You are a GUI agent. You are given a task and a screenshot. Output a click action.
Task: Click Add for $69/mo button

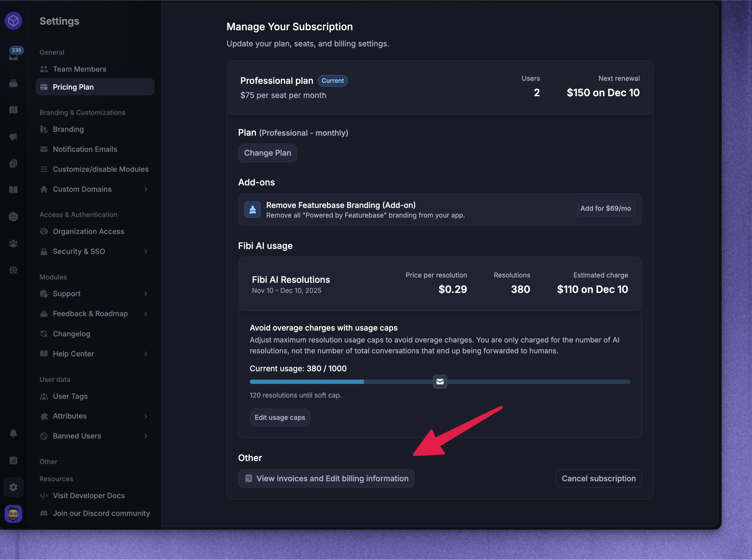(606, 209)
